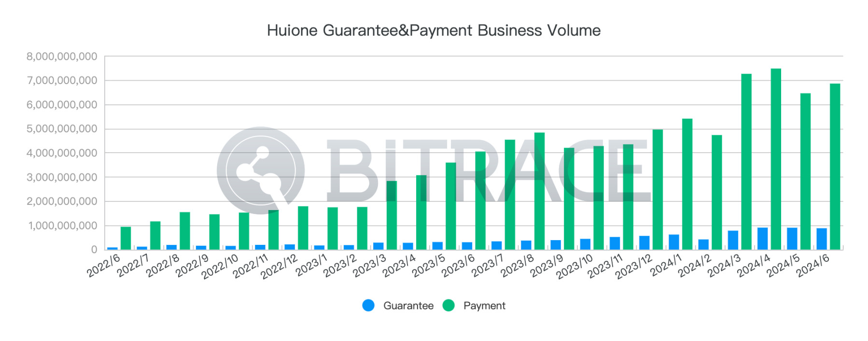
Task: Click the 2023/2 green Payment bar
Action: (362, 228)
